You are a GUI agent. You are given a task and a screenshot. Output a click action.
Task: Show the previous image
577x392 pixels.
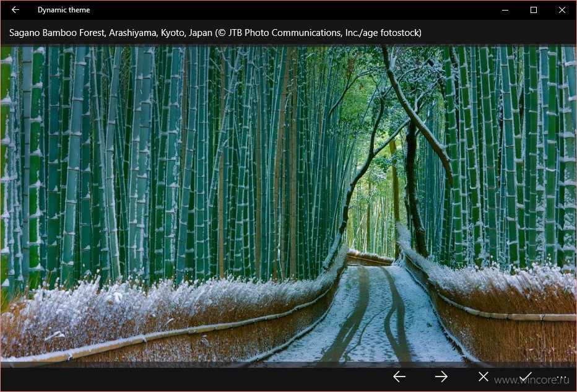coord(399,377)
